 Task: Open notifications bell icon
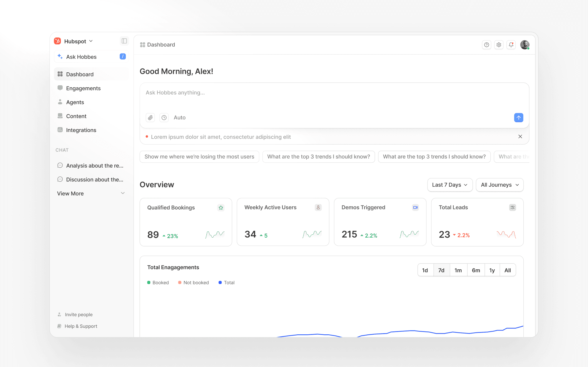coord(511,45)
